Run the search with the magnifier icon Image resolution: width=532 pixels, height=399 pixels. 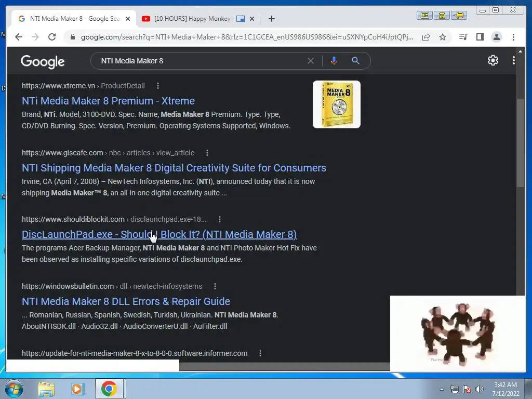tap(355, 61)
